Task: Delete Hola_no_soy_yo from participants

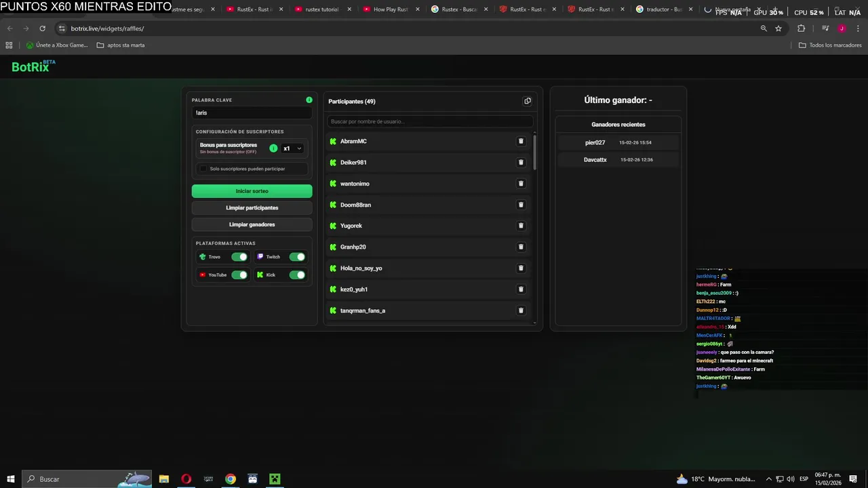Action: (521, 268)
